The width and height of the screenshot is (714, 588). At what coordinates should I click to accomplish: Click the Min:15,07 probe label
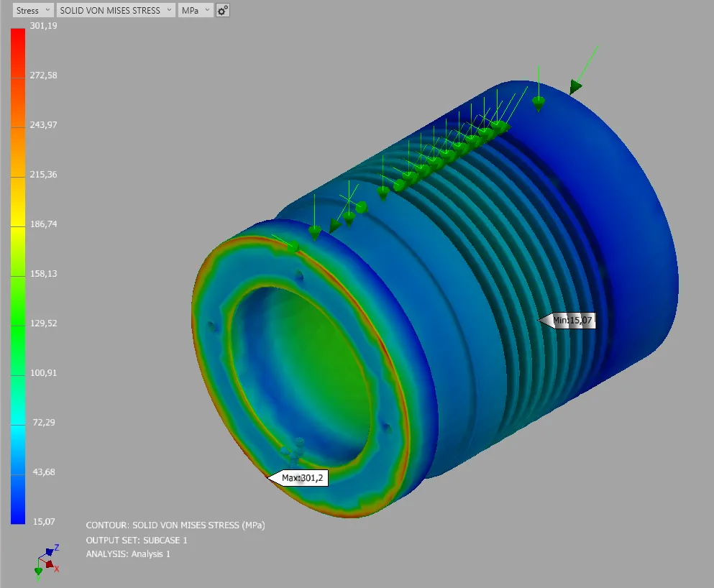[x=567, y=320]
